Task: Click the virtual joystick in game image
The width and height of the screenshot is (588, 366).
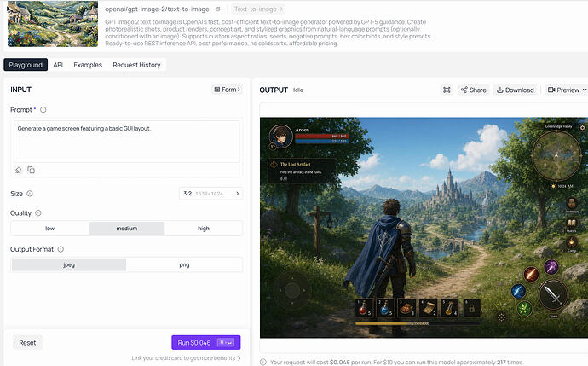Action: click(x=292, y=290)
